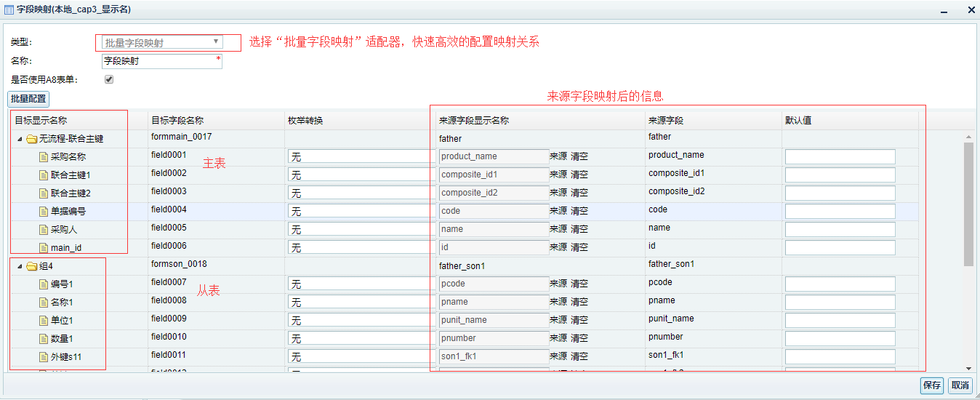Click 清空 link in the composite_id2 row
The image size is (980, 400).
point(579,193)
